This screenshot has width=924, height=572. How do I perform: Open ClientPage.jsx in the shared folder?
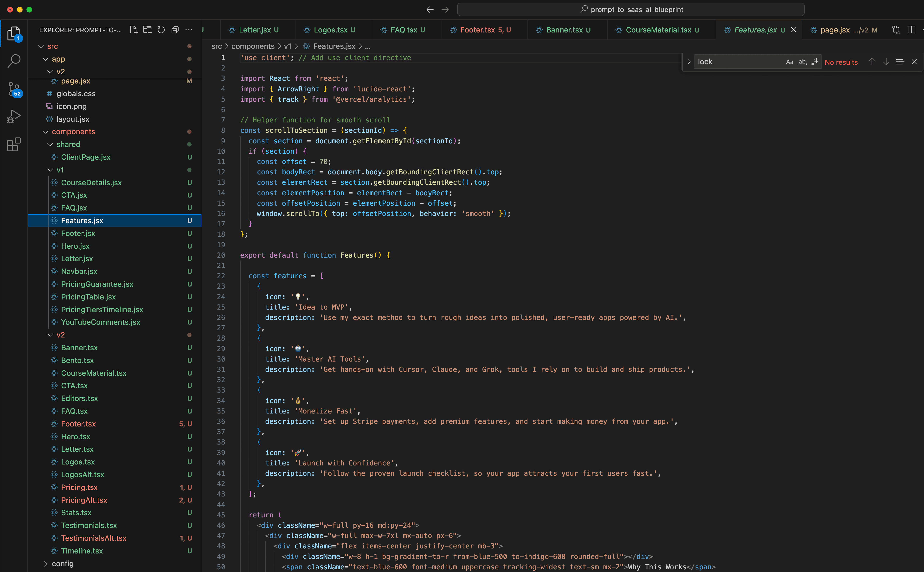coord(114,157)
